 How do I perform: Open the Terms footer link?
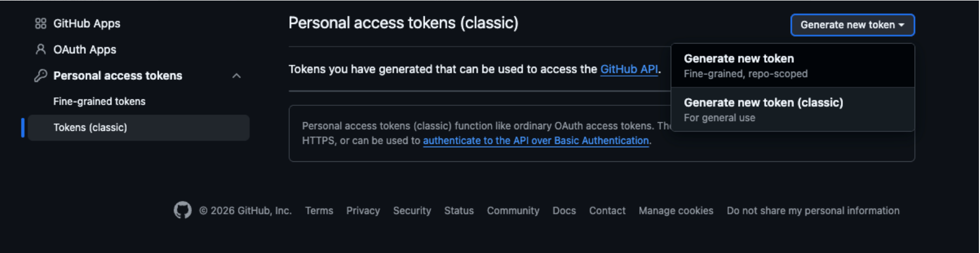pos(319,211)
